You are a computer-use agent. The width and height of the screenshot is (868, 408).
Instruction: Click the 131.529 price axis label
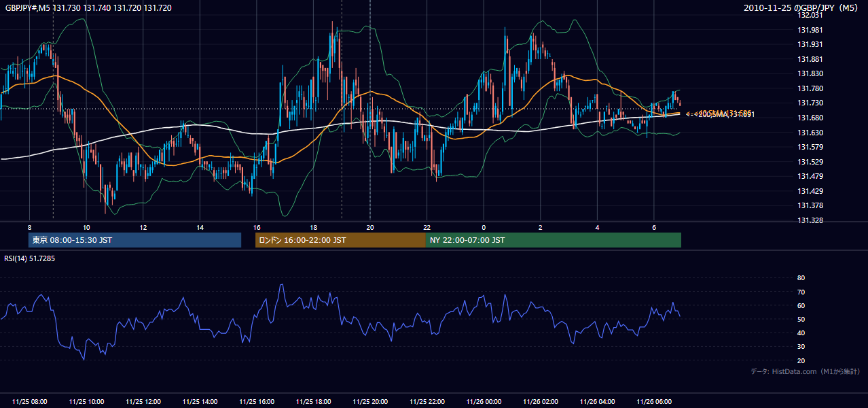tap(810, 162)
